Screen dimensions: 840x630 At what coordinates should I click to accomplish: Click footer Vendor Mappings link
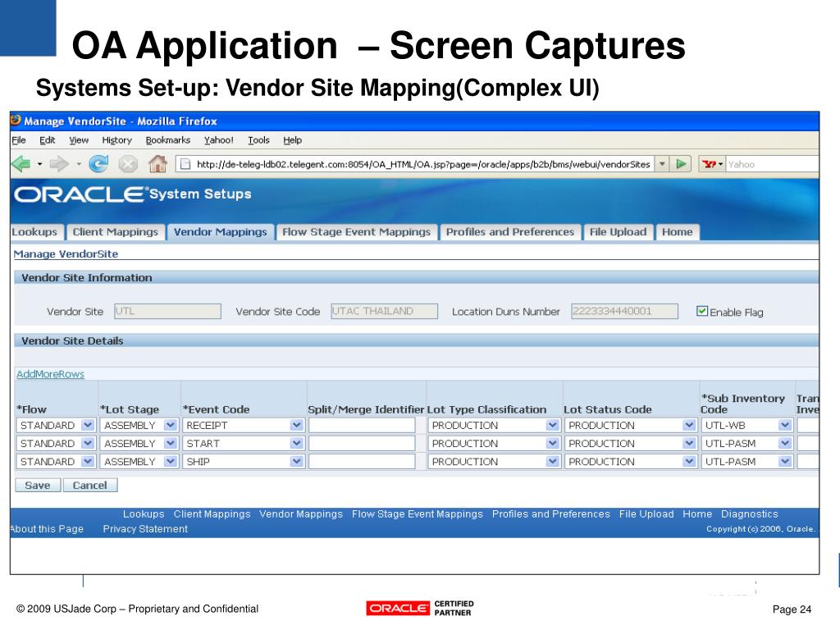click(301, 514)
